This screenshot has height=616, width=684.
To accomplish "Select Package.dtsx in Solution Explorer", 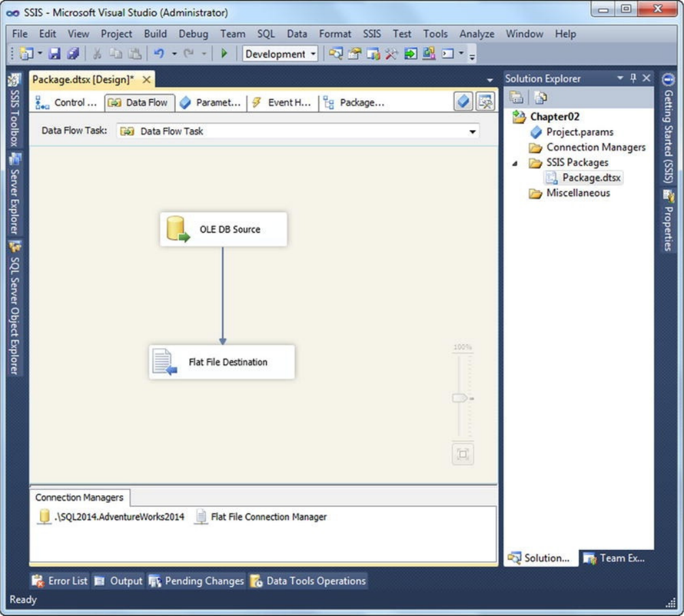I will pos(583,178).
